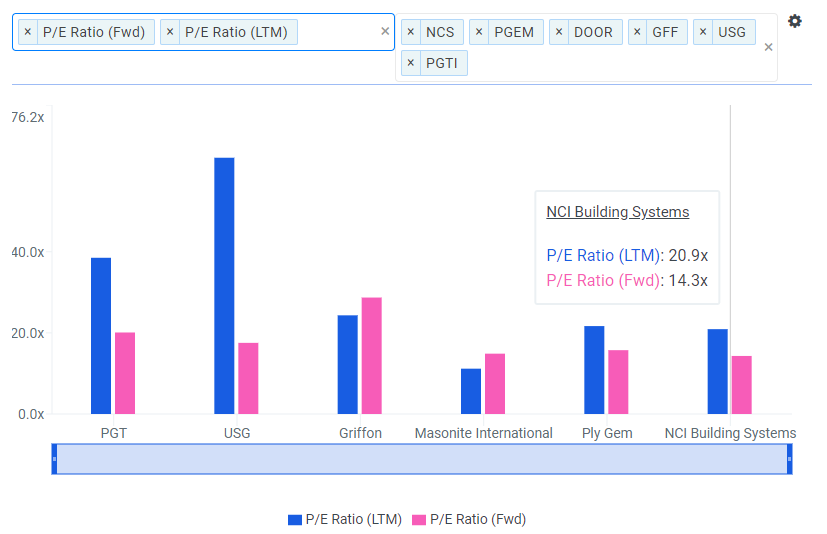Clear all metrics in the metrics box

385,32
